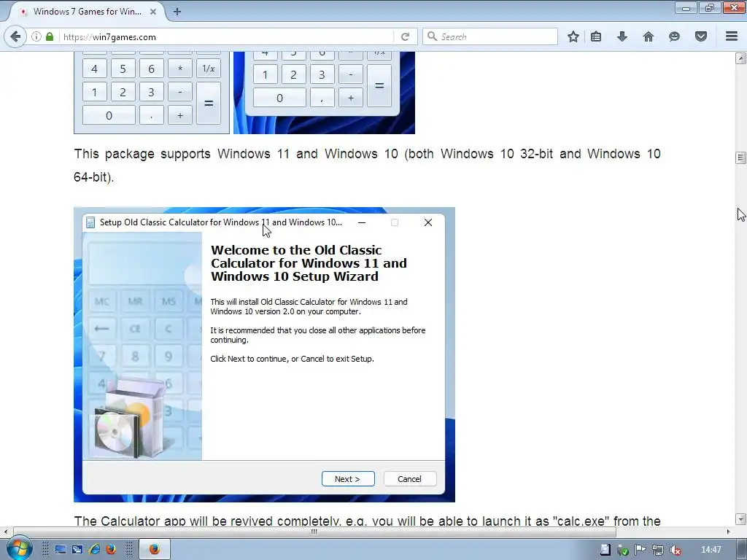Open the Firefox hamburger menu
The width and height of the screenshot is (747, 560).
coord(732,36)
